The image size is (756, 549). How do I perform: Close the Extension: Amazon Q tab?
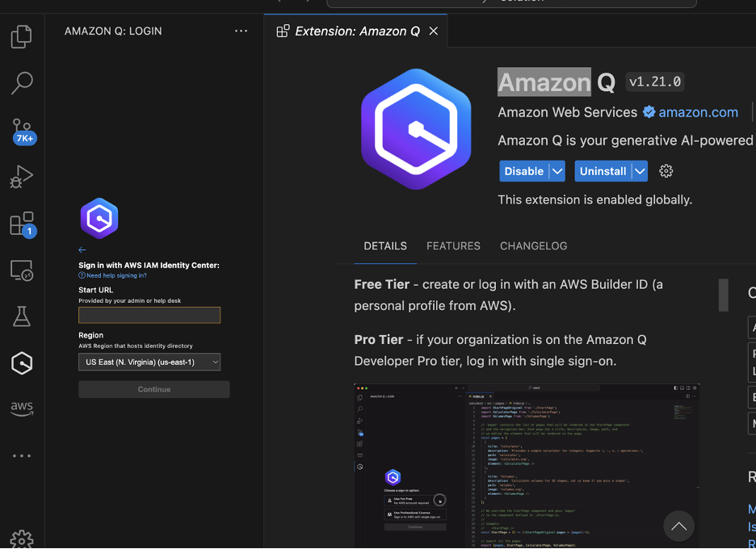pos(434,31)
